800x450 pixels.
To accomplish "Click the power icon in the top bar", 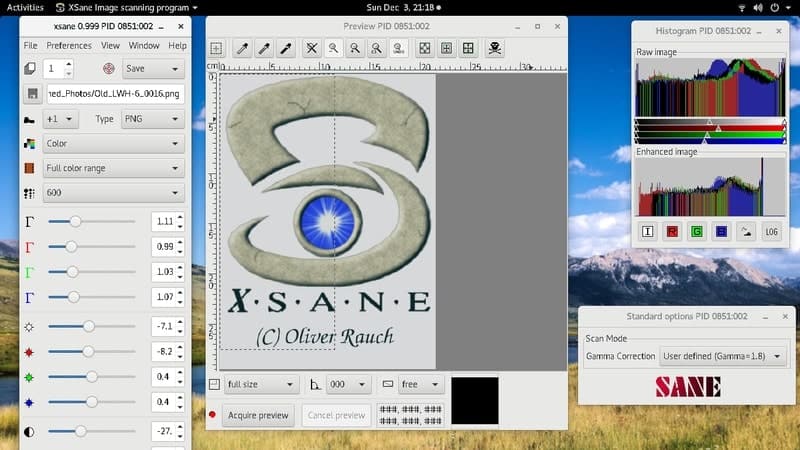I will [774, 8].
